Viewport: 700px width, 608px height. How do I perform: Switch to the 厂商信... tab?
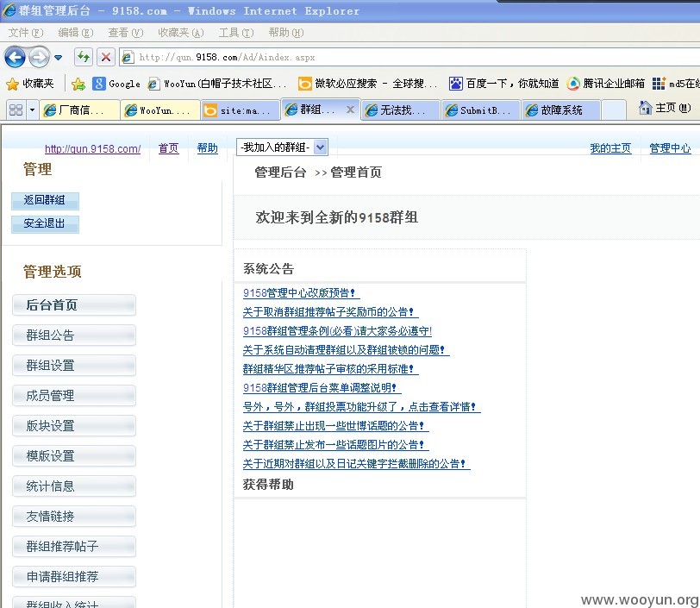[79, 110]
